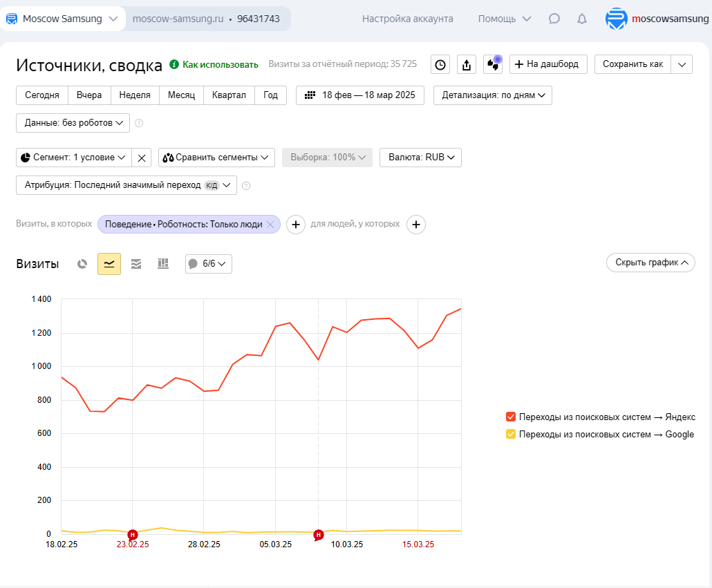Image resolution: width=712 pixels, height=588 pixels.
Task: Toggle the Google series legend checkbox
Action: [x=511, y=435]
